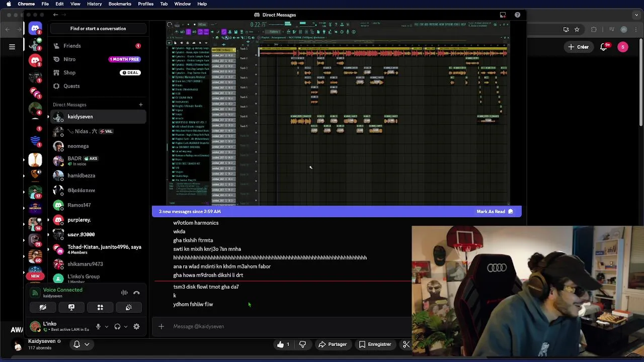Toggle noise suppression waveform icon
The width and height of the screenshot is (644, 362).
[x=124, y=293]
